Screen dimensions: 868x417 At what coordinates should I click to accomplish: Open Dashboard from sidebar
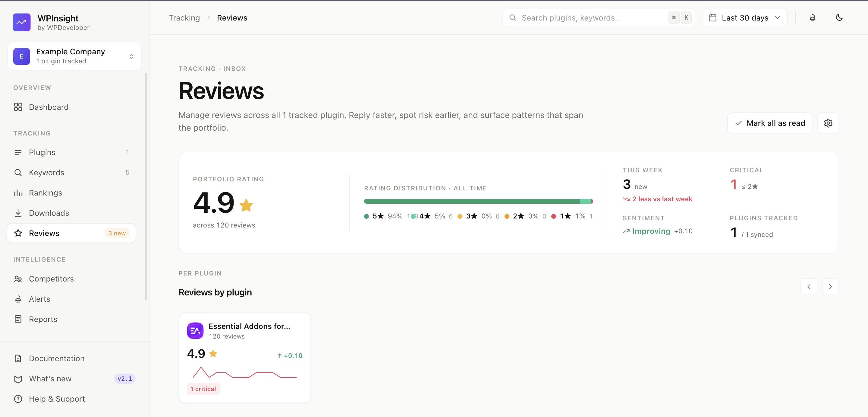click(x=71, y=107)
